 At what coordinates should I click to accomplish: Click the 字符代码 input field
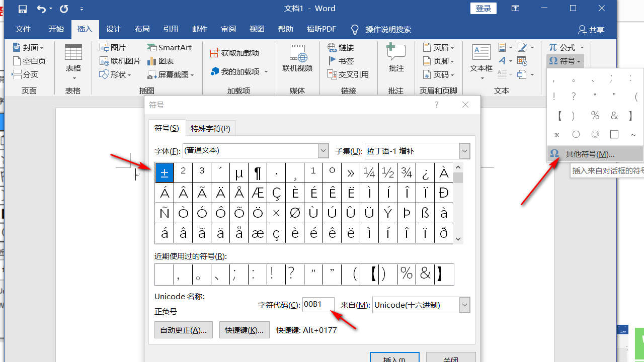[318, 305]
